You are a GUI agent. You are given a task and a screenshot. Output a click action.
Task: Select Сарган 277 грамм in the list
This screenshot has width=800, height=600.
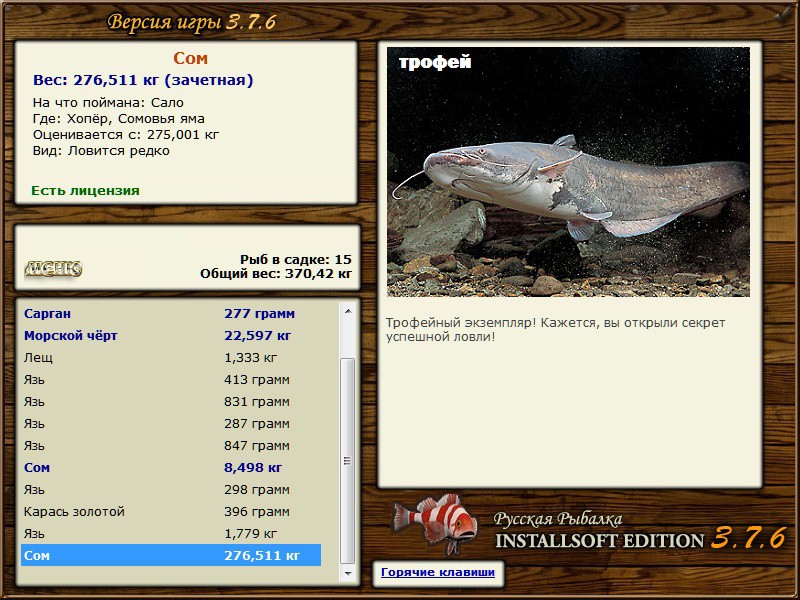coord(171,313)
